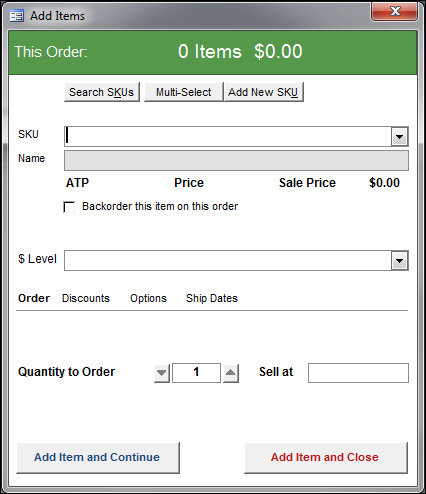Click the Search SKUs button
This screenshot has width=426, height=494.
102,92
